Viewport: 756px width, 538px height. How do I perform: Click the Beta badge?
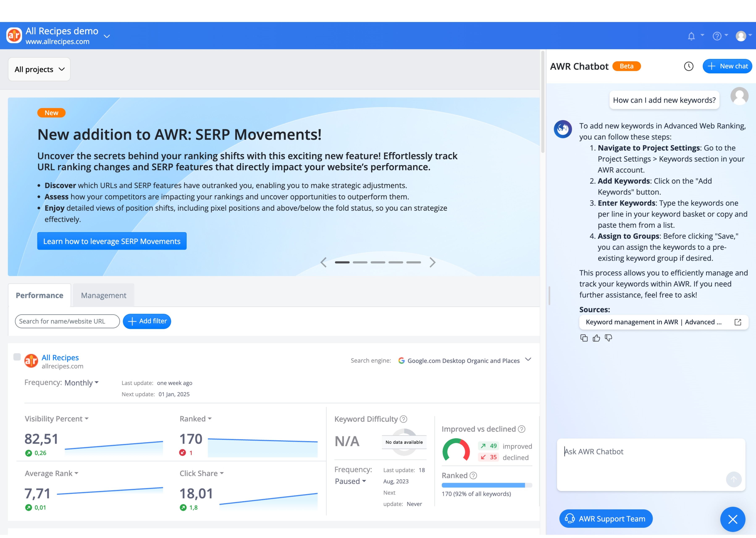click(626, 66)
